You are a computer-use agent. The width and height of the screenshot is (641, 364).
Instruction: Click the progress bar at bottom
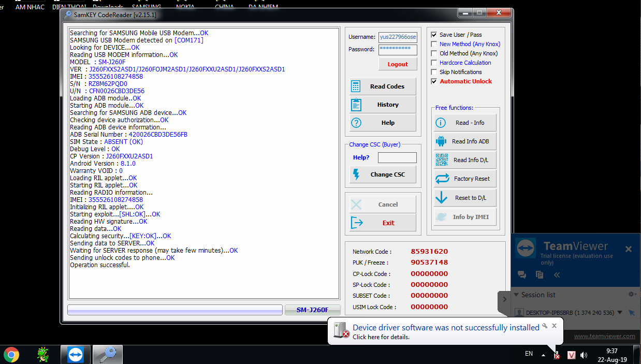point(175,310)
